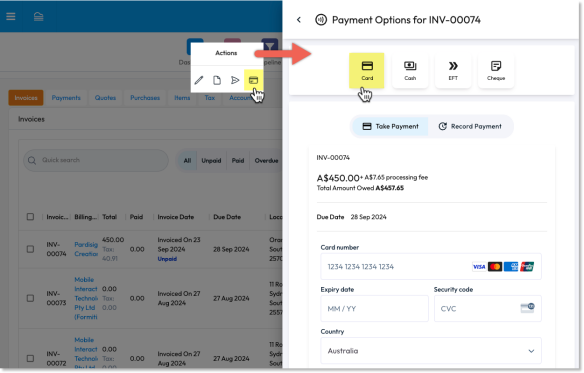
Task: Click the send arrow icon in Actions
Action: click(x=235, y=80)
